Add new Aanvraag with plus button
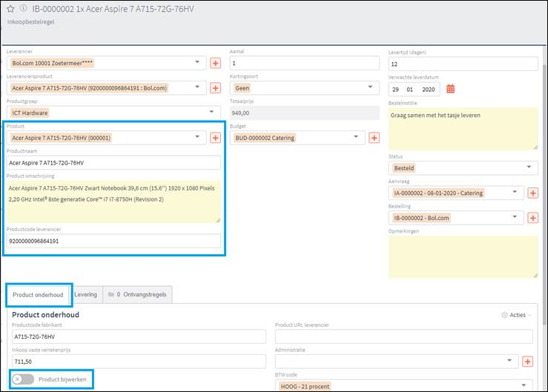The image size is (548, 392). point(532,193)
